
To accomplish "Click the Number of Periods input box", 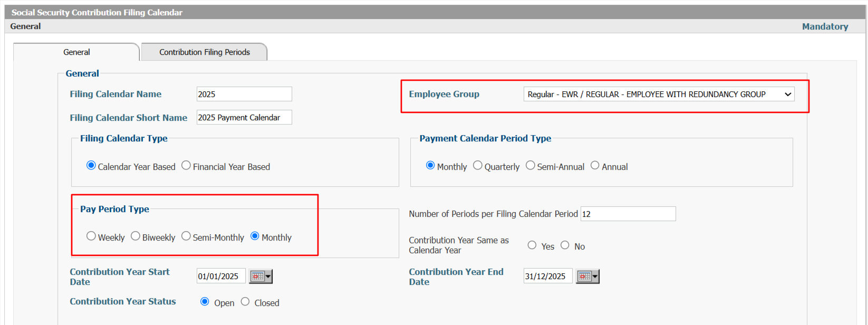I will tap(628, 214).
